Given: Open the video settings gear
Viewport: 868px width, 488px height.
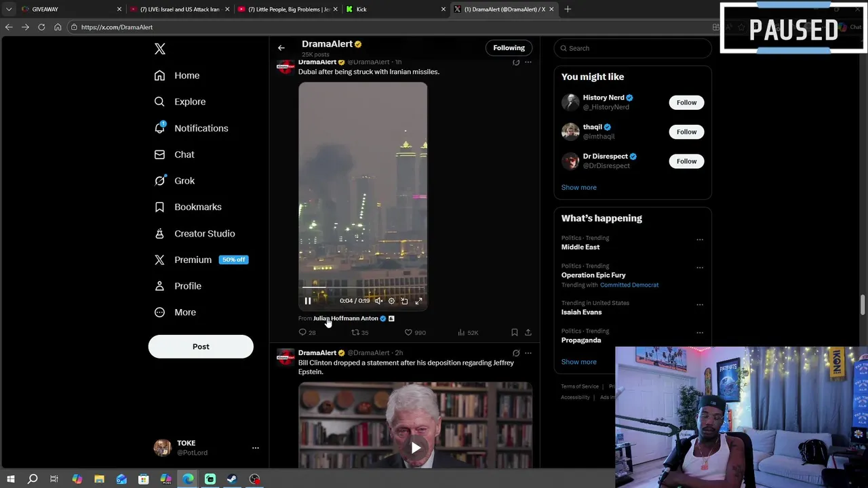Looking at the screenshot, I should (x=391, y=301).
